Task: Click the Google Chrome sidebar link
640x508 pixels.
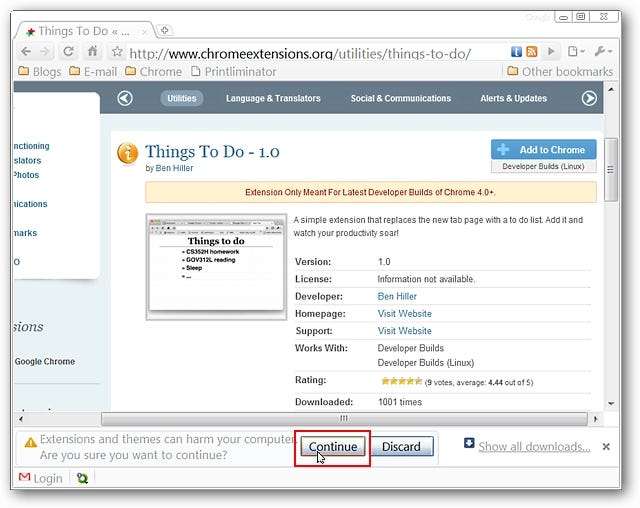Action: click(45, 362)
